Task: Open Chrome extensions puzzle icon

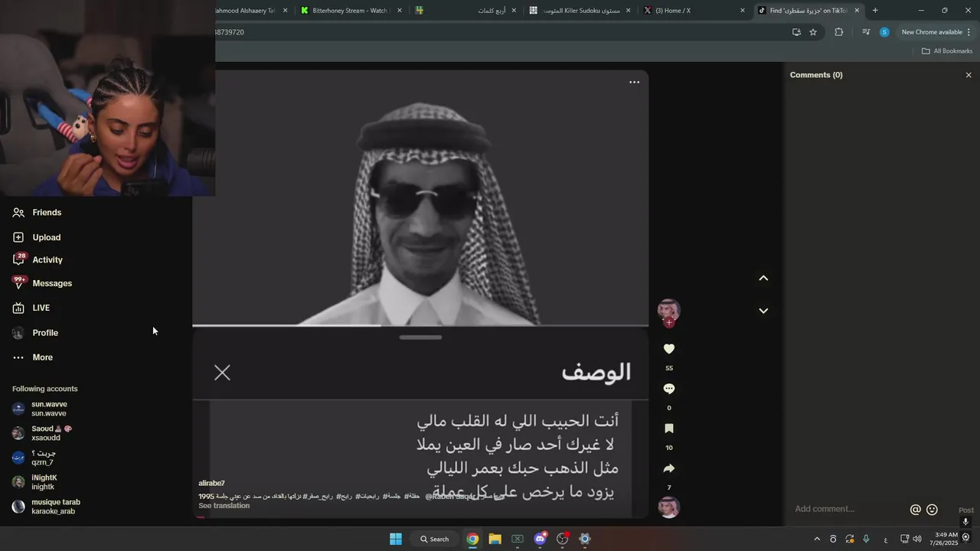Action: 838,32
